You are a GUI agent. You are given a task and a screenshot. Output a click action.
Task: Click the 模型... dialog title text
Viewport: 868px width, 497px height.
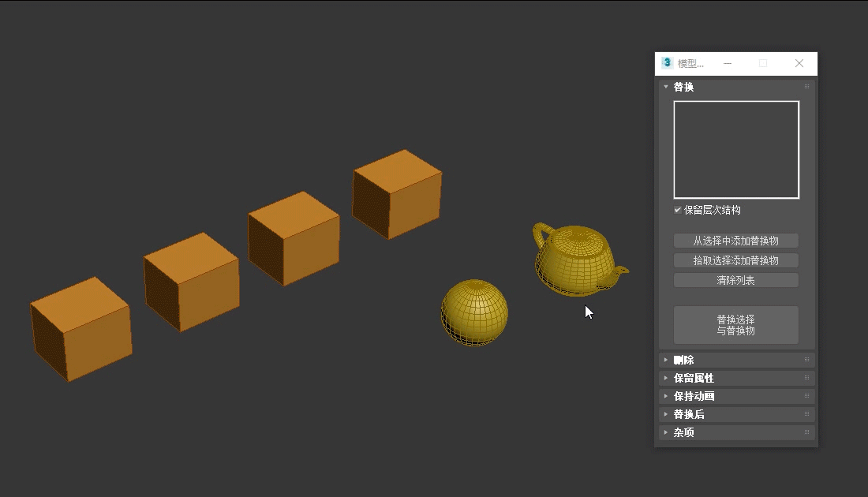pos(690,64)
